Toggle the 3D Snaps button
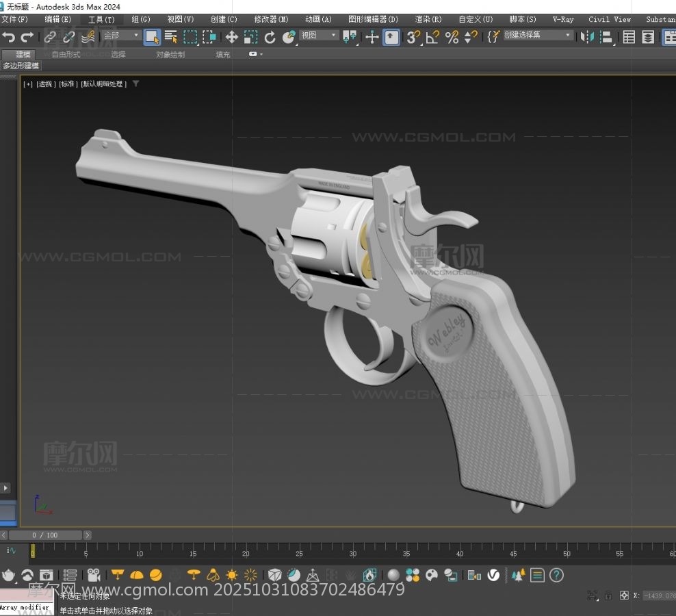 [x=413, y=37]
